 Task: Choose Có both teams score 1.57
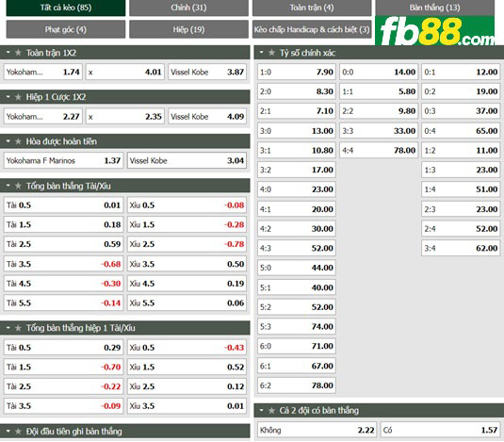click(440, 430)
